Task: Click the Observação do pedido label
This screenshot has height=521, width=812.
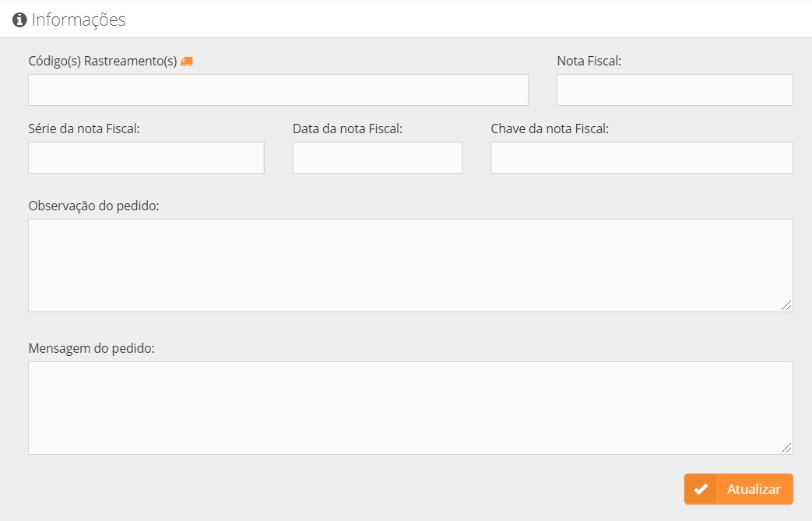Action: [93, 206]
